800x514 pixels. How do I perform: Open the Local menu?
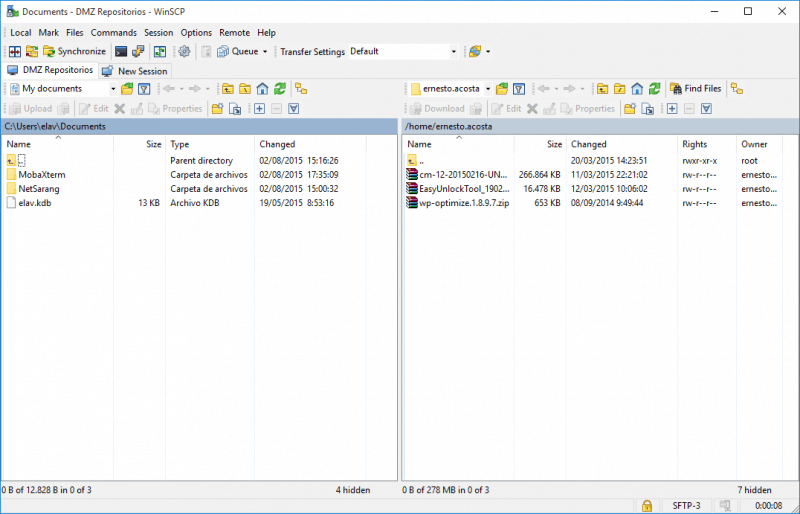point(20,33)
